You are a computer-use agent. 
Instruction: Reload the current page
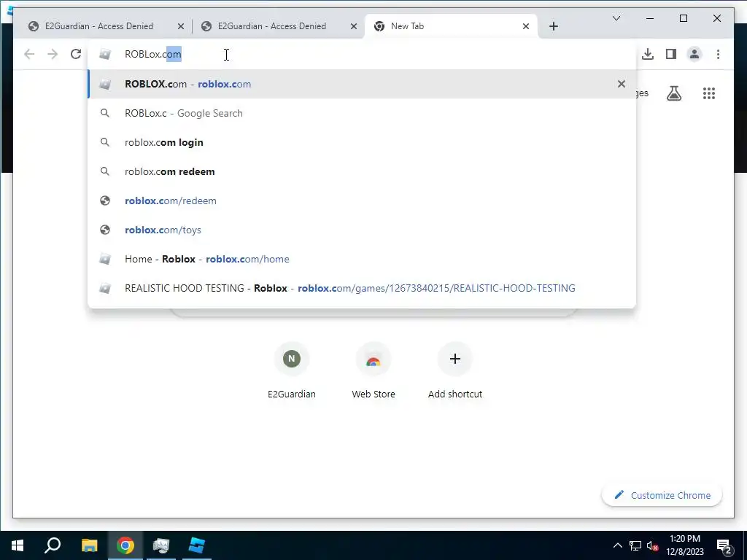pyautogui.click(x=76, y=54)
